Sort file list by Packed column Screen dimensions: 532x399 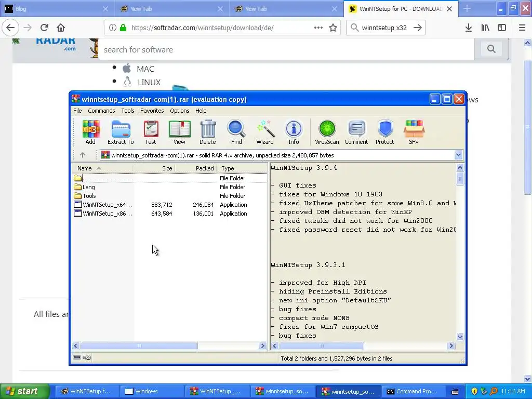click(195, 168)
